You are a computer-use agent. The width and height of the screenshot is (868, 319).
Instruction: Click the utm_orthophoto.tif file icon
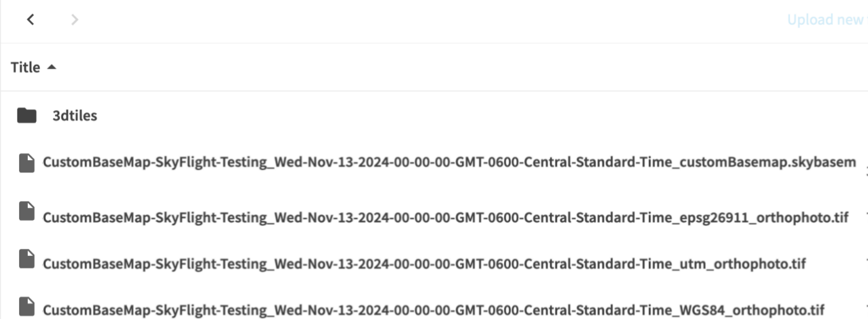click(27, 259)
